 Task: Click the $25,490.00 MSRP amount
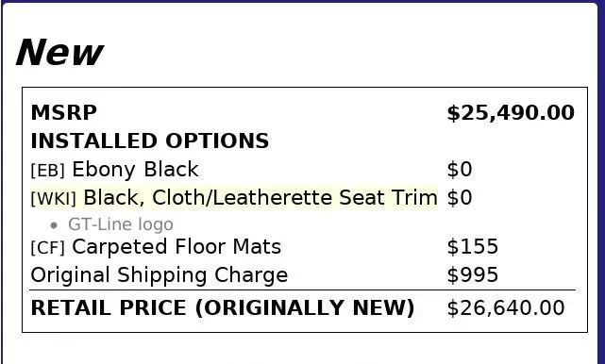tap(511, 113)
